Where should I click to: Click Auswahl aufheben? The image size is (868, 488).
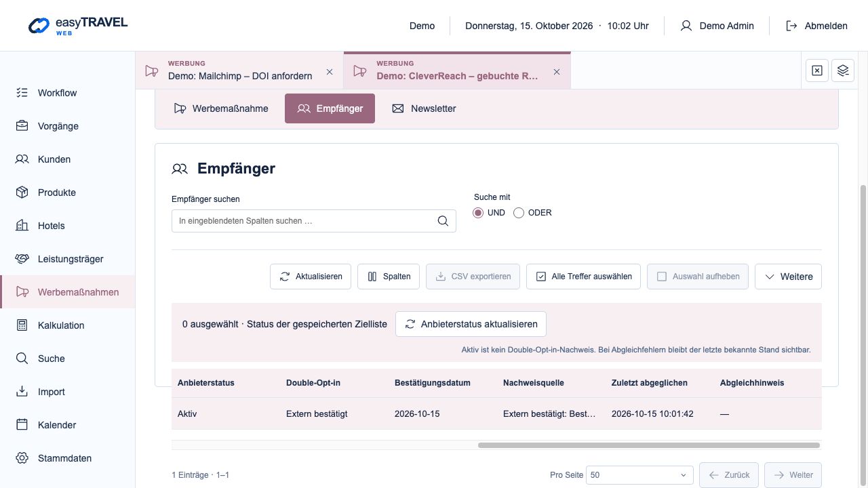point(698,277)
